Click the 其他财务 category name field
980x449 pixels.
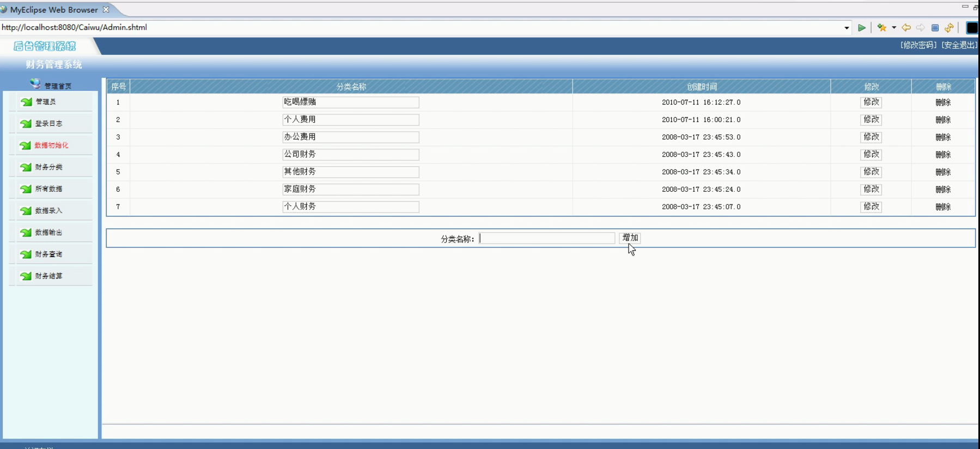coord(351,172)
